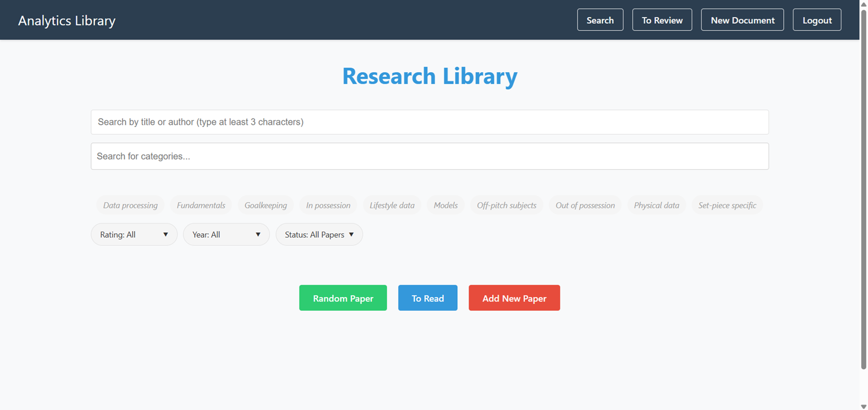This screenshot has width=868, height=410.
Task: Open the Status: All Papers dropdown
Action: pyautogui.click(x=319, y=234)
